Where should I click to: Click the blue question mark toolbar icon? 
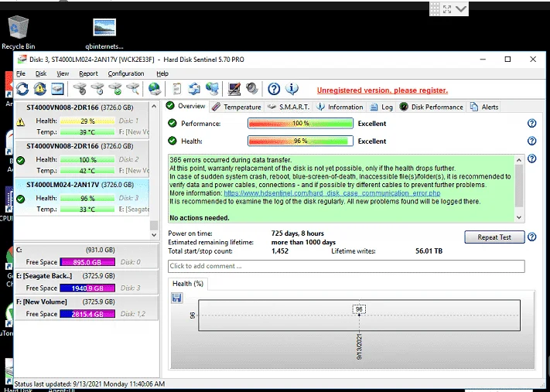point(274,89)
